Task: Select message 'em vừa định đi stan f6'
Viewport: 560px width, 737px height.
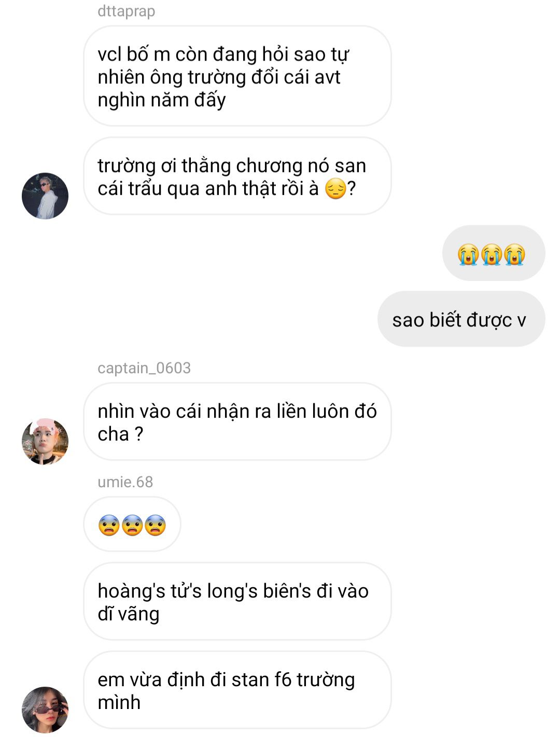Action: (237, 690)
